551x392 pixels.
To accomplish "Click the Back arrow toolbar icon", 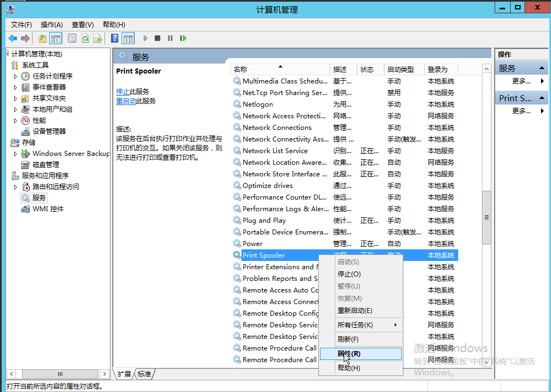I will pos(13,38).
